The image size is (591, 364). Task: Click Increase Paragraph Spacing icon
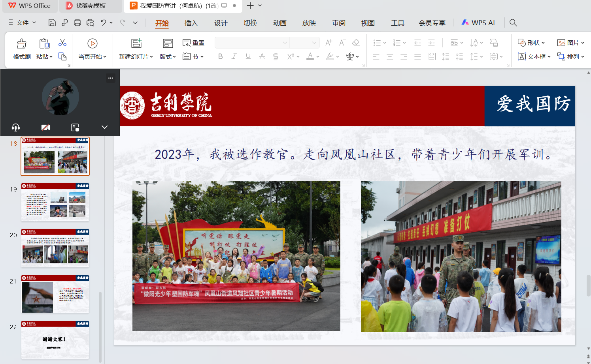(446, 56)
